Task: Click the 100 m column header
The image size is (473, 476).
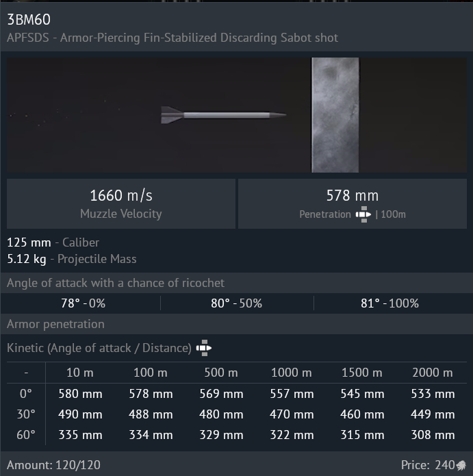Action: pos(151,373)
